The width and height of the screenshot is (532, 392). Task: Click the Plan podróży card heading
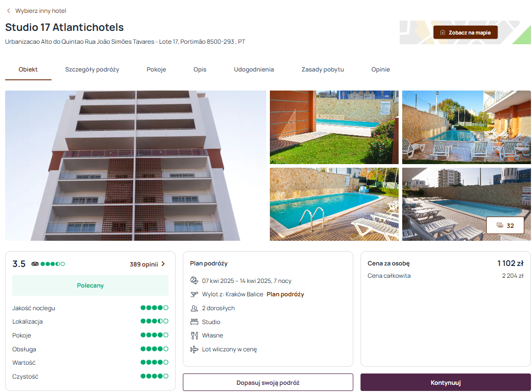[x=209, y=263]
